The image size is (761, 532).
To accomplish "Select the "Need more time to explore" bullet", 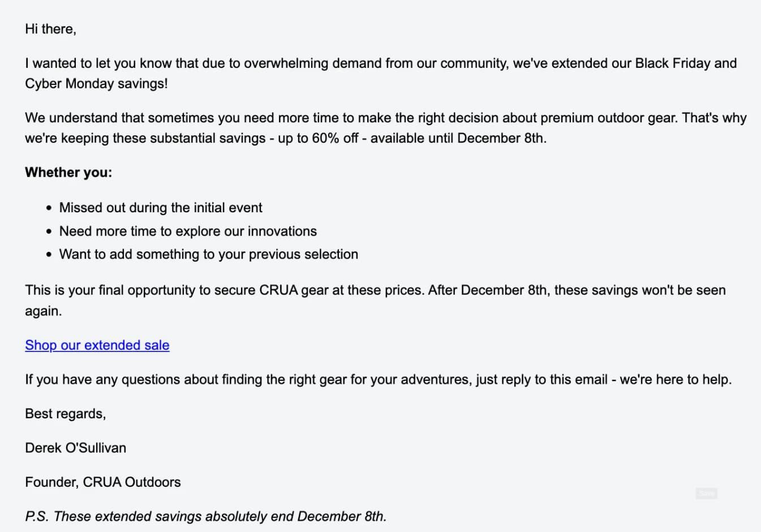I will [x=188, y=231].
